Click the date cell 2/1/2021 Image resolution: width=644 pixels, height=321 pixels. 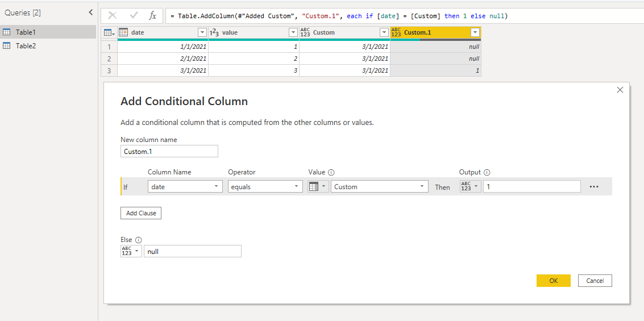(x=163, y=59)
